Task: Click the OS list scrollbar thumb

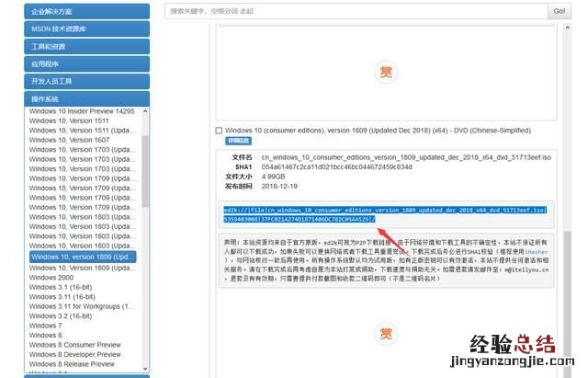Action: pyautogui.click(x=145, y=171)
